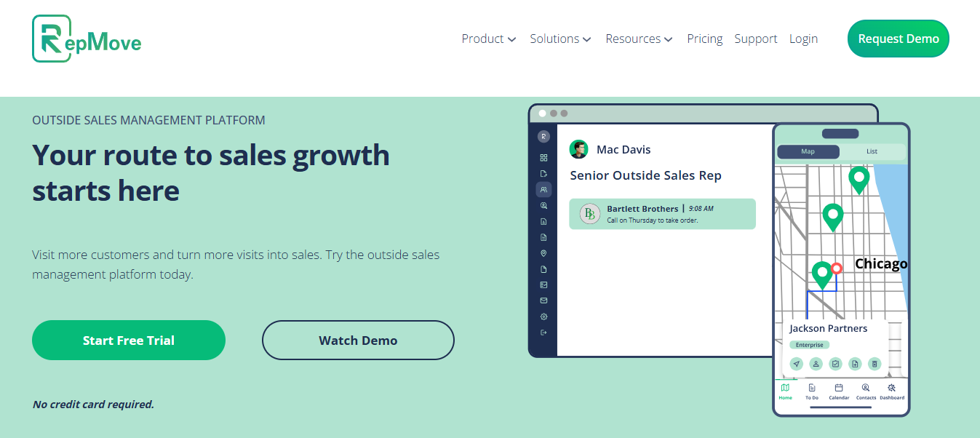Switch to the Map tab on phone

[808, 151]
